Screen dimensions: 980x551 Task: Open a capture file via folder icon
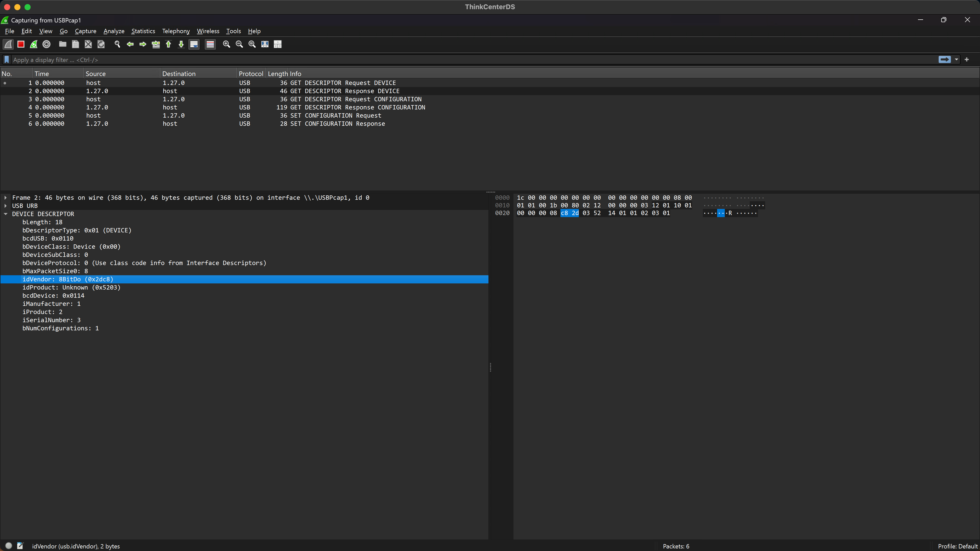(x=63, y=44)
